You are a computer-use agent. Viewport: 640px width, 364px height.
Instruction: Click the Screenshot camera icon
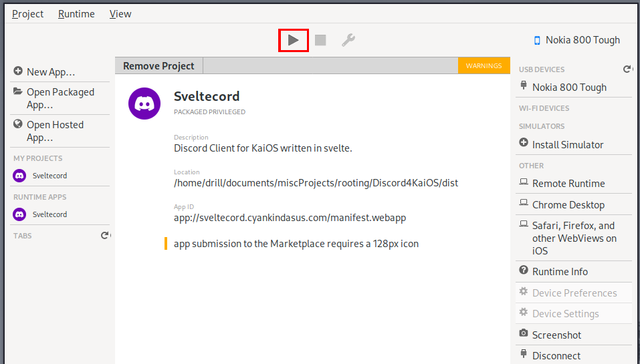(524, 333)
